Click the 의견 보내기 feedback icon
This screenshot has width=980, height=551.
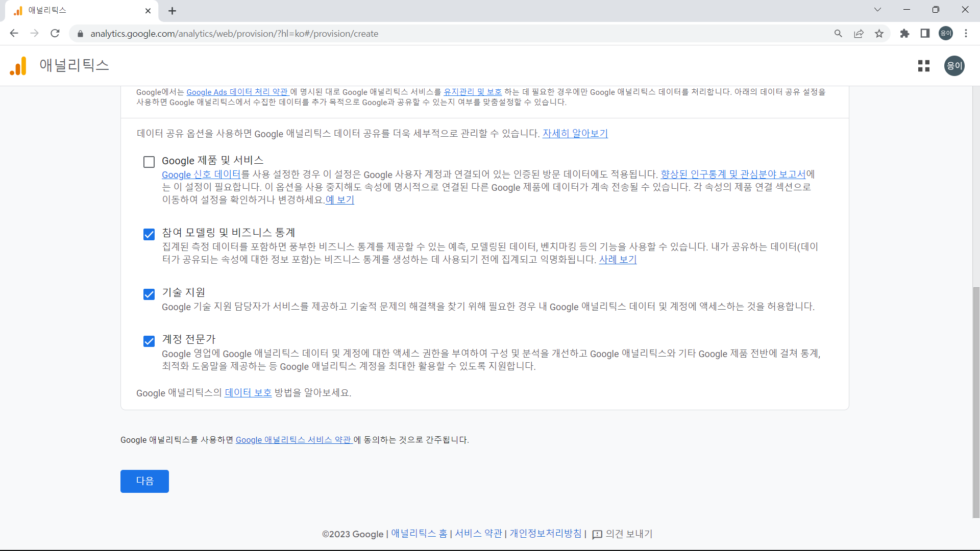(597, 534)
